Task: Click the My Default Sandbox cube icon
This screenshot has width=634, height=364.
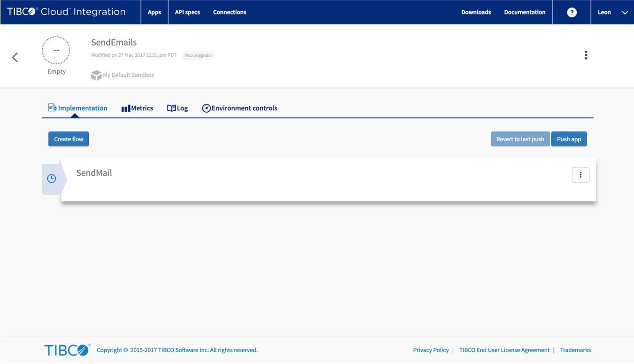Action: (96, 75)
